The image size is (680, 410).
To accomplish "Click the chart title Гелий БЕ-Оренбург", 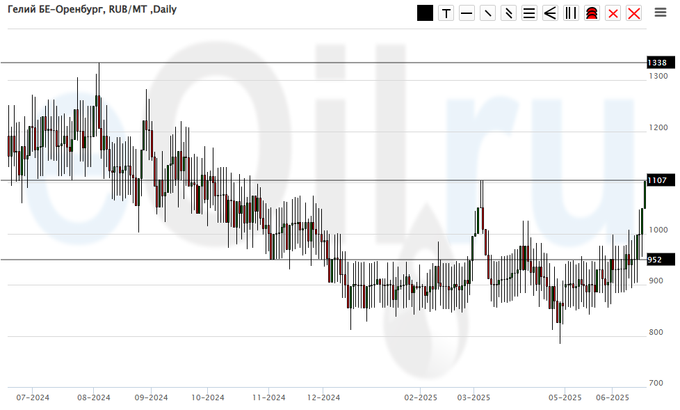I will 56,10.
